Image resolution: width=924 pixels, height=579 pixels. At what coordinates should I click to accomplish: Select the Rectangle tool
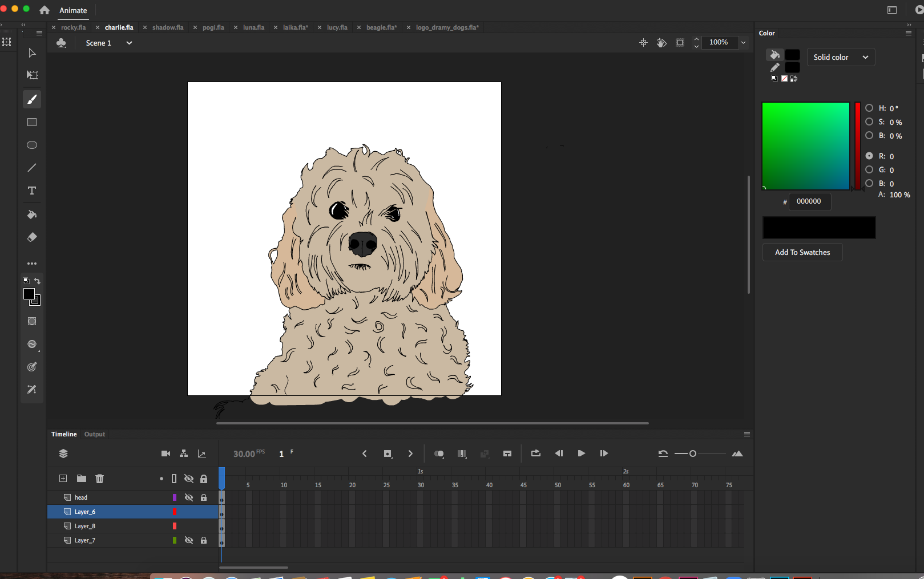click(x=32, y=123)
